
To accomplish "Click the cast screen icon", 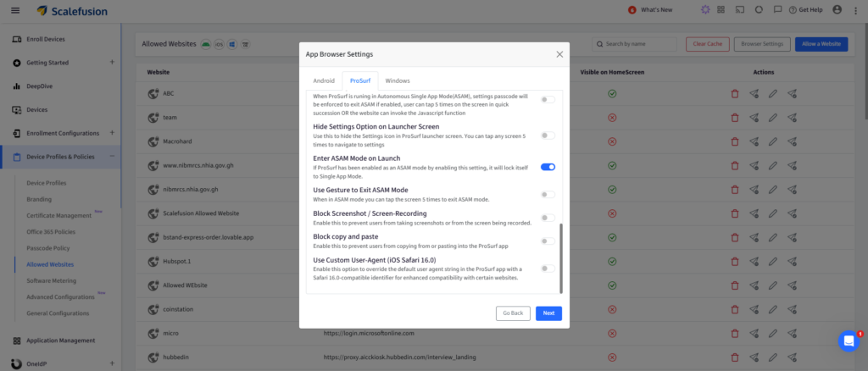I will (x=739, y=9).
